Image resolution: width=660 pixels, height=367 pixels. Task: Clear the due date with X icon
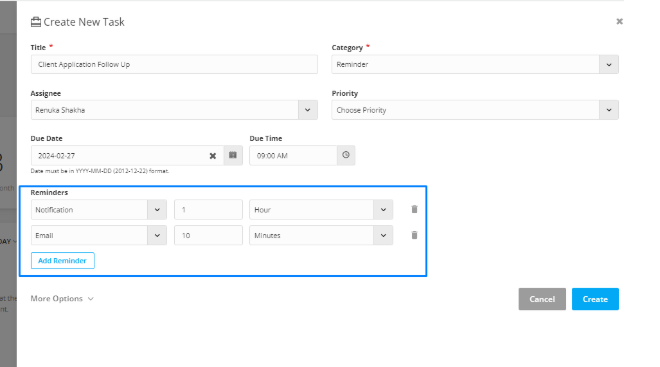pyautogui.click(x=213, y=156)
